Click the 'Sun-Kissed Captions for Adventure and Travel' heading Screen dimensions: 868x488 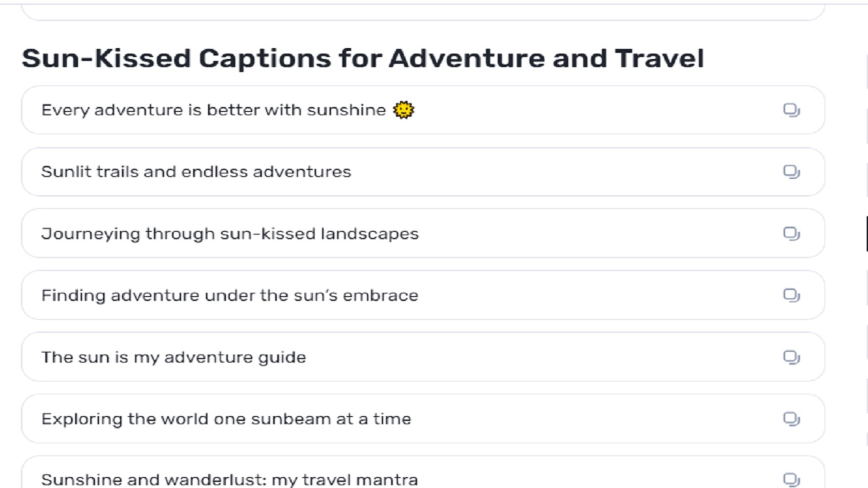[x=363, y=58]
